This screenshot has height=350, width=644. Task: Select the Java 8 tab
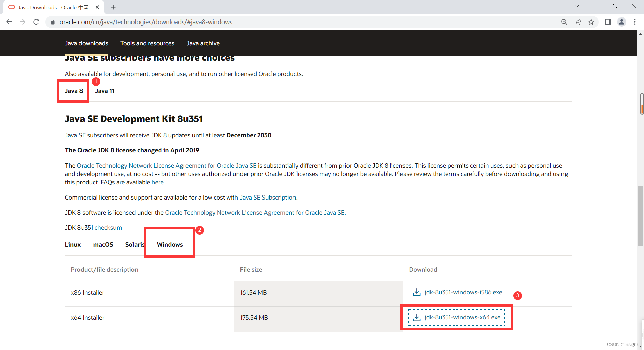pos(74,91)
